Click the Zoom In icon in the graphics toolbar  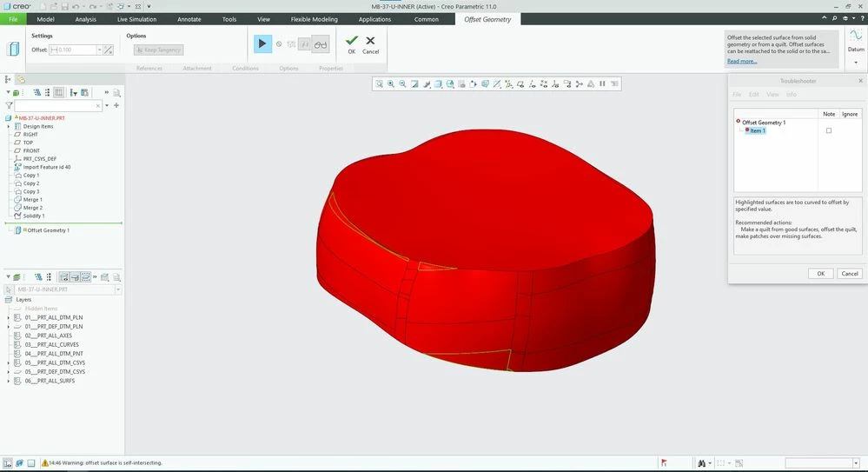(x=391, y=83)
